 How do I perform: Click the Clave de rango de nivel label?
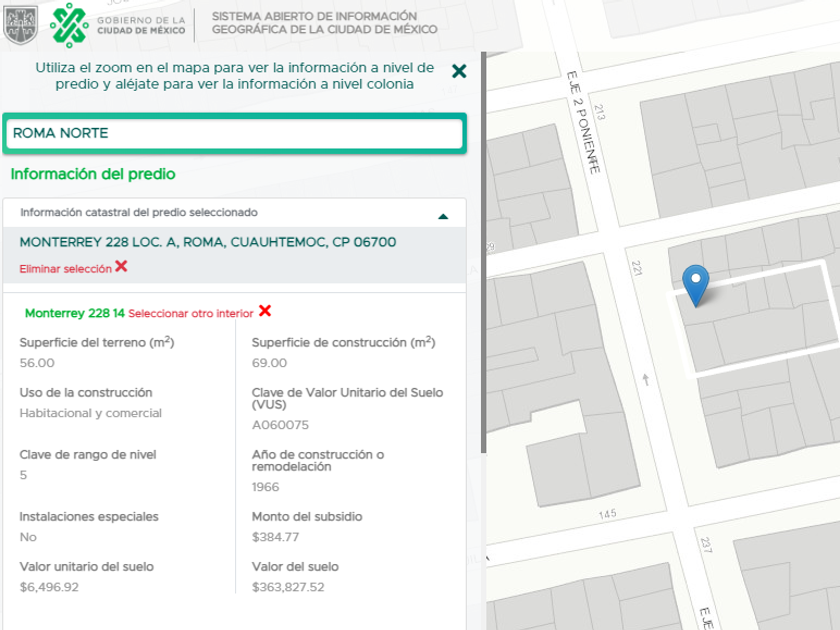pos(88,455)
